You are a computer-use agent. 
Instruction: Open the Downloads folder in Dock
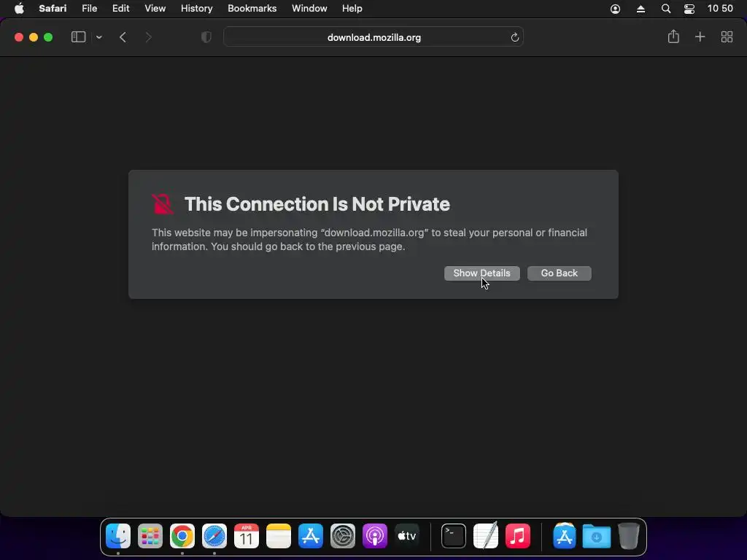point(597,536)
